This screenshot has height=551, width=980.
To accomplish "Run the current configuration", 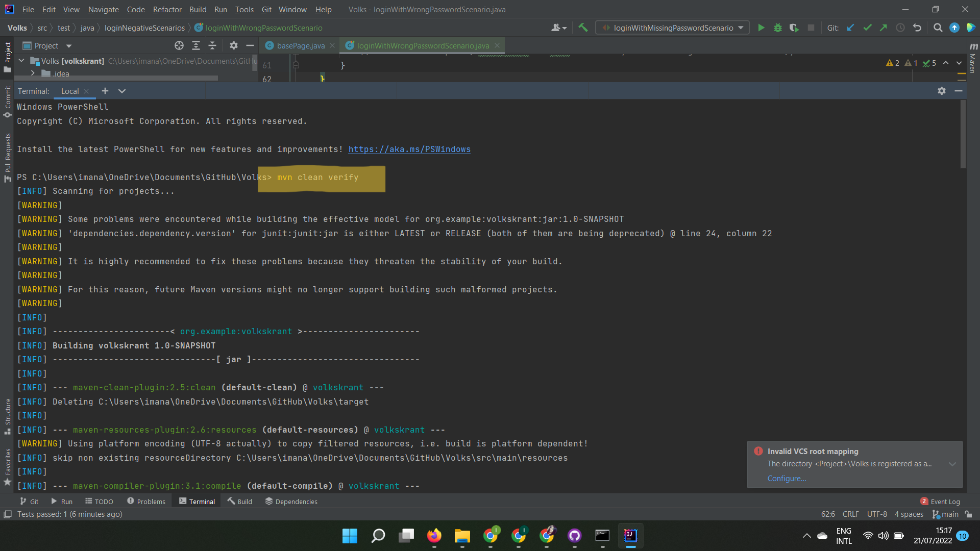I will pos(761,28).
